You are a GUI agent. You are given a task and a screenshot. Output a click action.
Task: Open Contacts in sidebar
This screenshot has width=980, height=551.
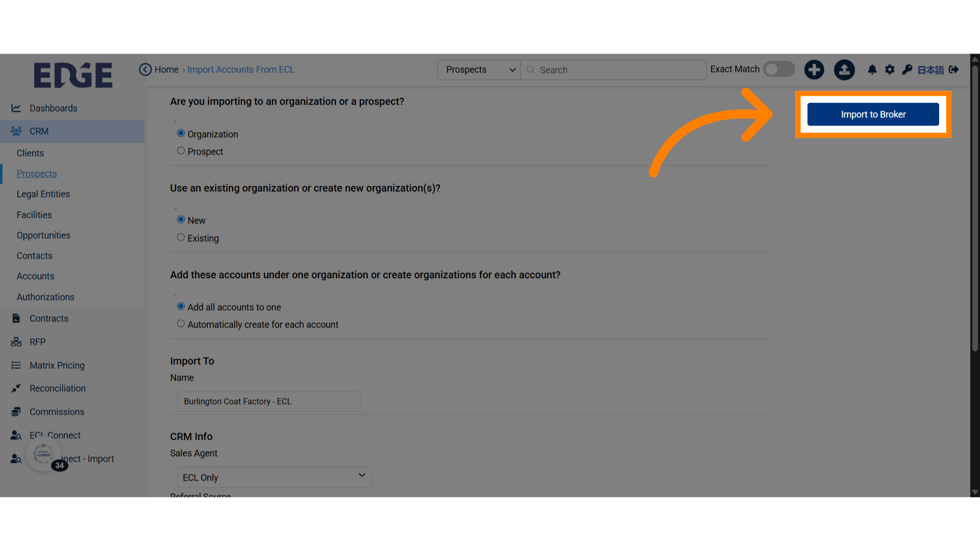tap(35, 256)
